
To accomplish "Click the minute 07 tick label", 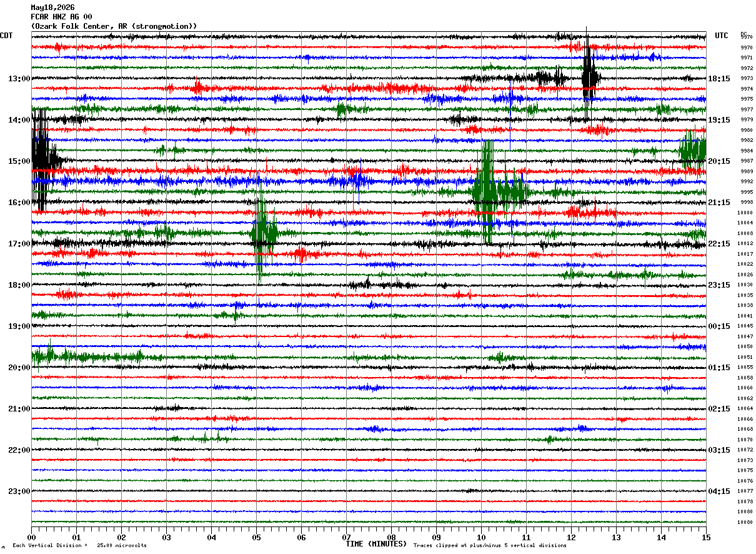I will (x=346, y=537).
